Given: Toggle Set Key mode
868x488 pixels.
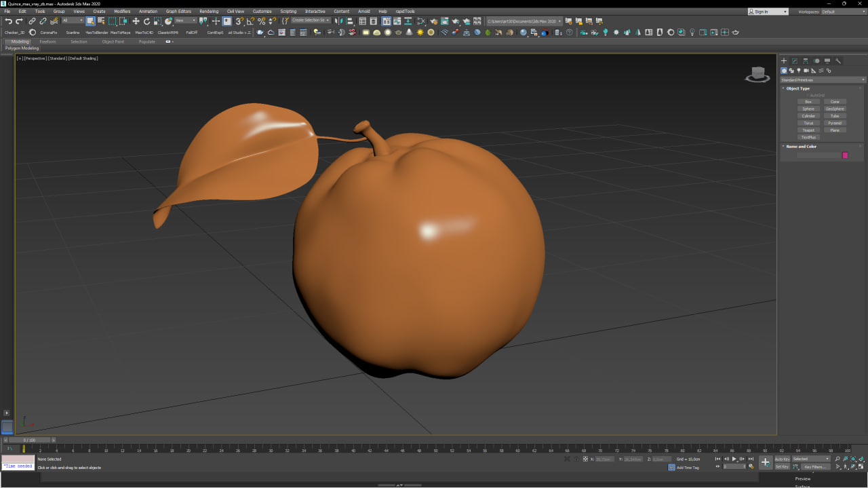Looking at the screenshot, I should point(782,467).
